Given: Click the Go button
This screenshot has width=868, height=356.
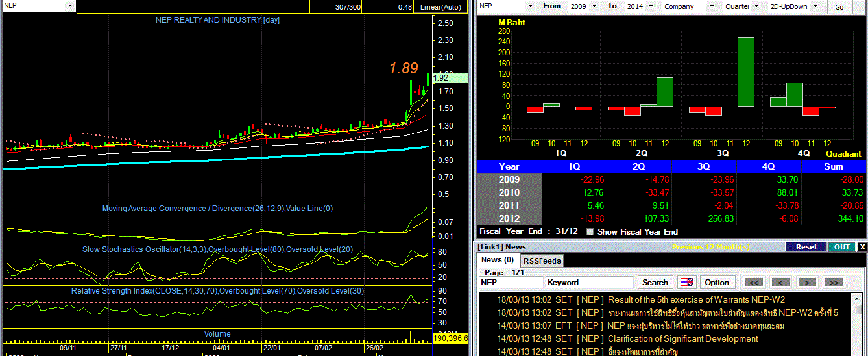Looking at the screenshot, I should pos(839,7).
